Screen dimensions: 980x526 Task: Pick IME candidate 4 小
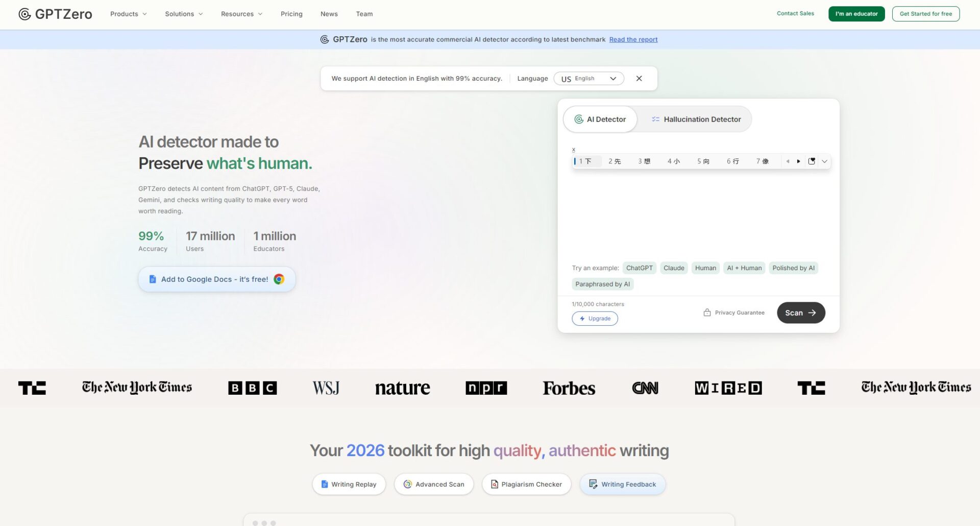tap(674, 161)
